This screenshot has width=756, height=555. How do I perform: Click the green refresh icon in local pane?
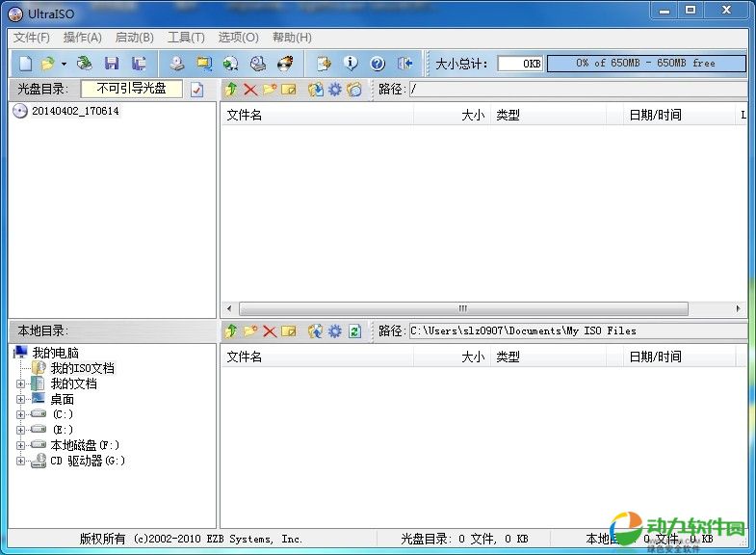[x=354, y=331]
